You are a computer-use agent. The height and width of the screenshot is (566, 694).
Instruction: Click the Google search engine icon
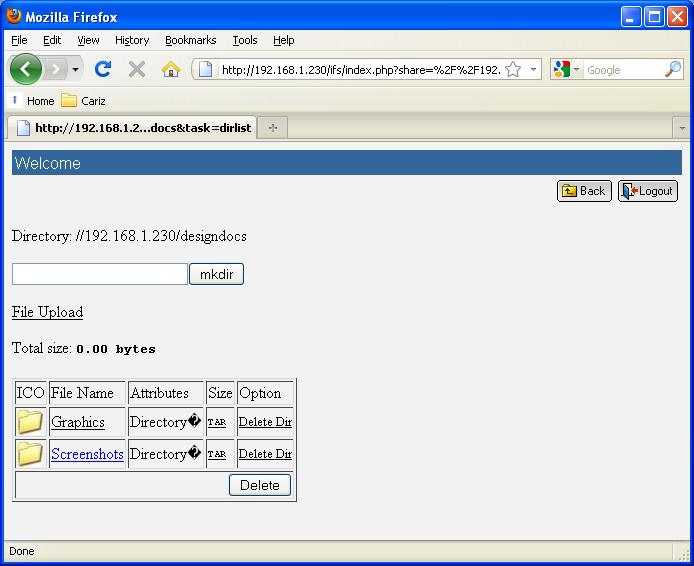click(x=561, y=69)
